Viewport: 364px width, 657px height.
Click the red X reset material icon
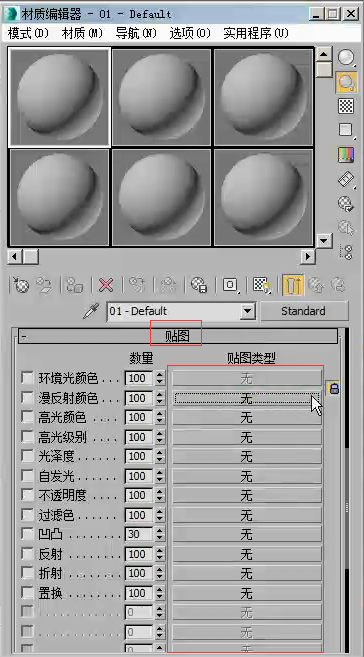[106, 285]
